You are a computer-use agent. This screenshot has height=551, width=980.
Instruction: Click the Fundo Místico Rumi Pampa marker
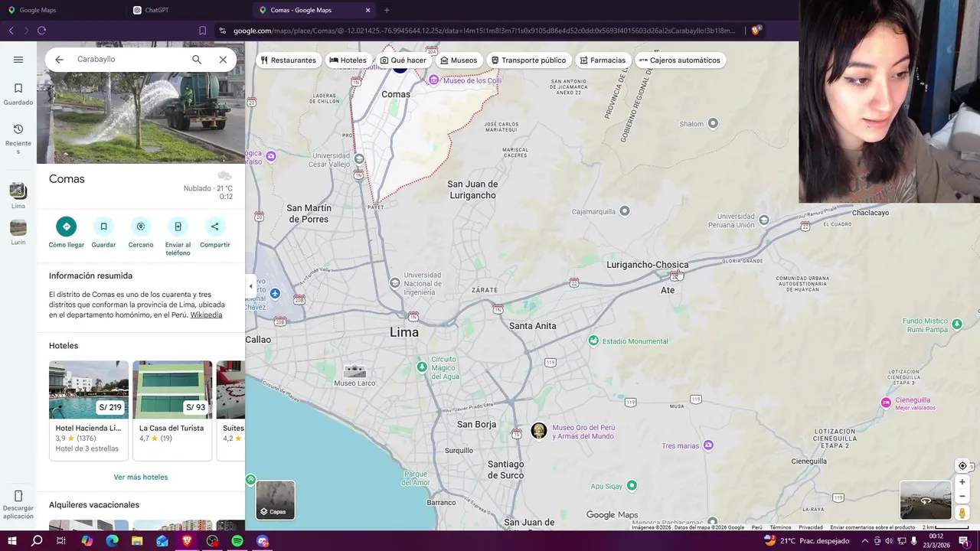coord(956,324)
